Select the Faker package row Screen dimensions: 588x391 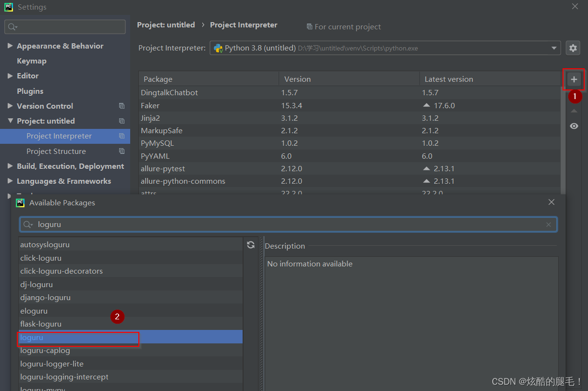350,105
